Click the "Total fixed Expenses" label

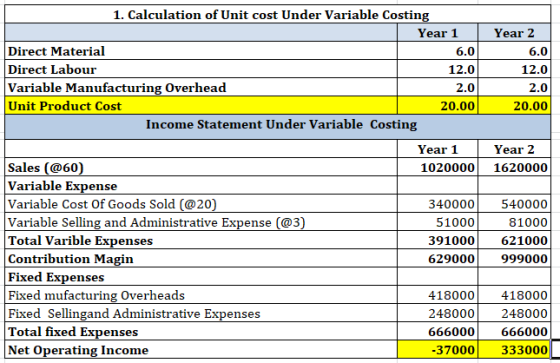pyautogui.click(x=201, y=331)
